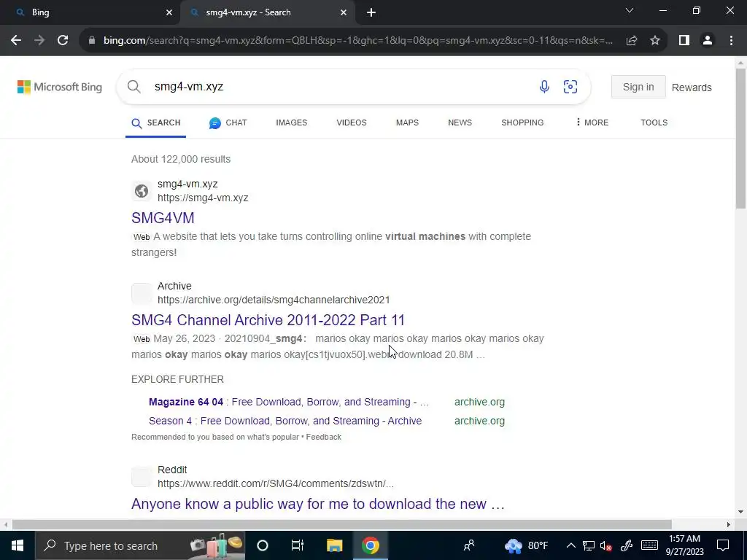Open the notification center icon
The image size is (747, 560).
tap(723, 545)
